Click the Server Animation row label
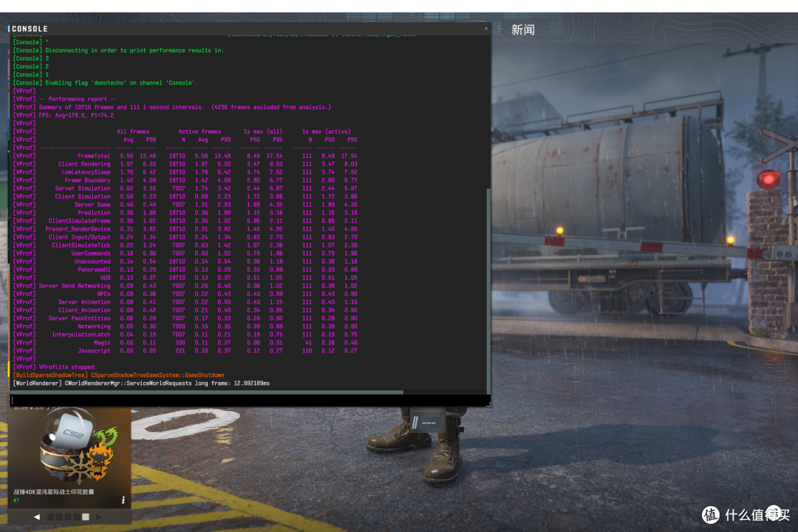The width and height of the screenshot is (798, 532). click(x=84, y=303)
